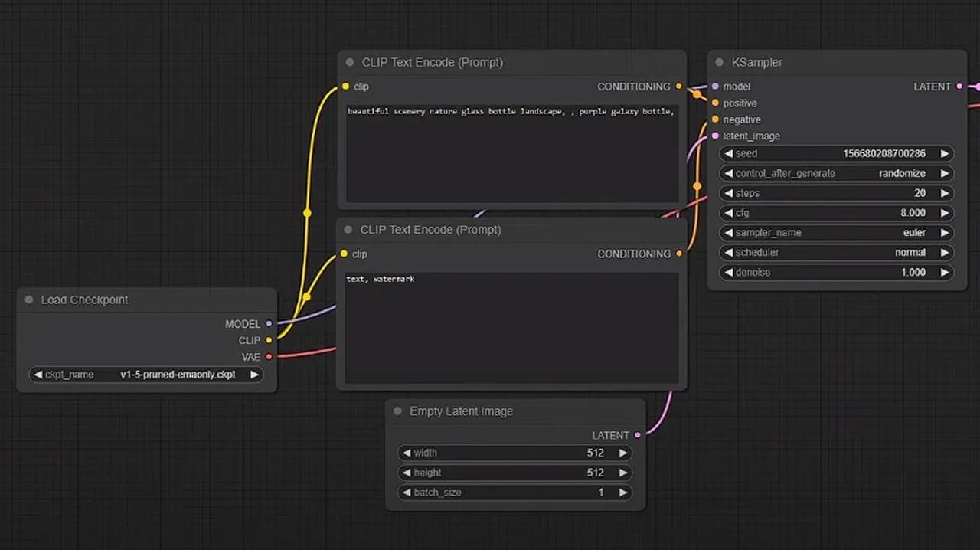Select previous scheduler with left arrow
This screenshot has height=550, width=980.
tap(728, 252)
